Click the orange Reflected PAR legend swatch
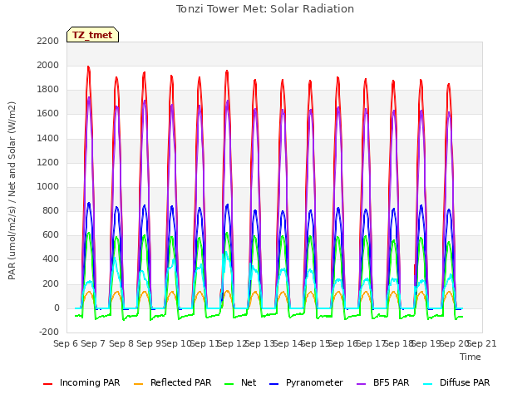Screen dimensions: 532x399 (x=139, y=384)
